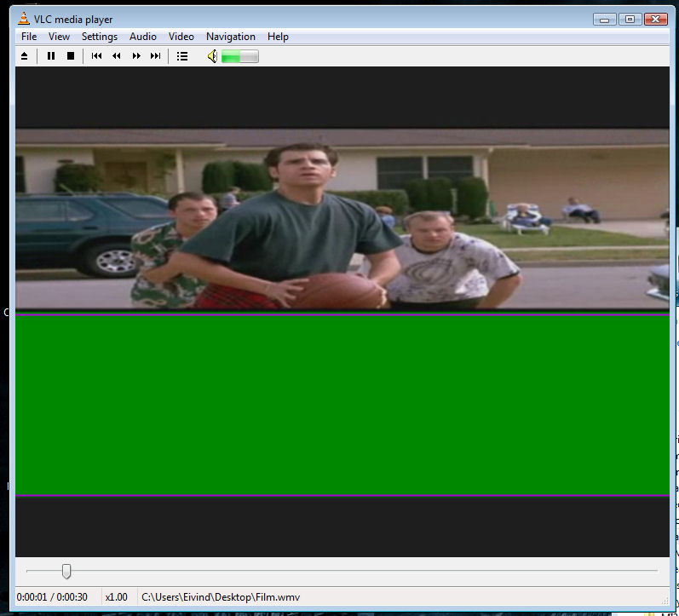Click the green corrupted video region
This screenshot has width=679, height=616.
[342, 405]
